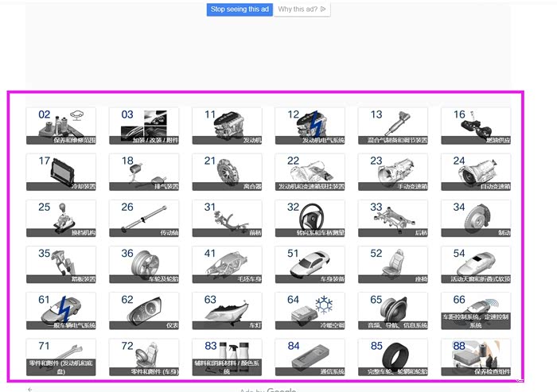Open the 54 sunroof and soft top tile
557x392 pixels.
[476, 265]
